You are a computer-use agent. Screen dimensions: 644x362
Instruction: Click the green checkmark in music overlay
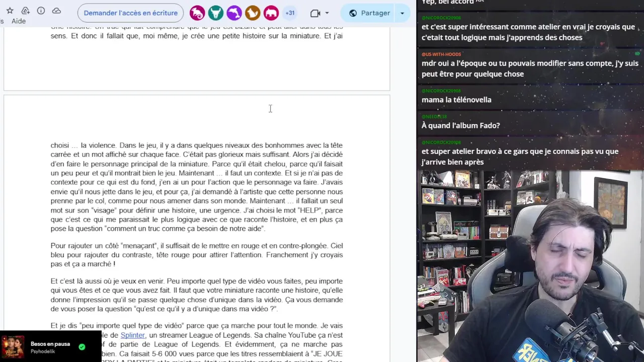point(82,347)
